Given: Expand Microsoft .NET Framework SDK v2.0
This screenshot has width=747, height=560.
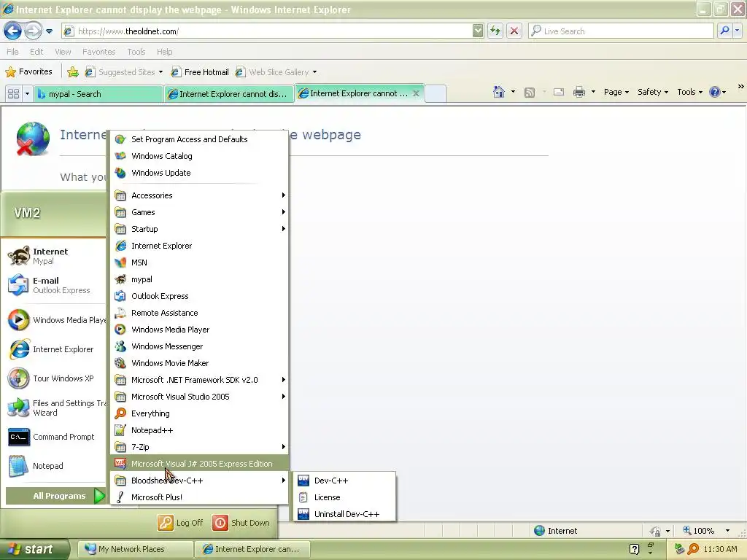Looking at the screenshot, I should 200,380.
